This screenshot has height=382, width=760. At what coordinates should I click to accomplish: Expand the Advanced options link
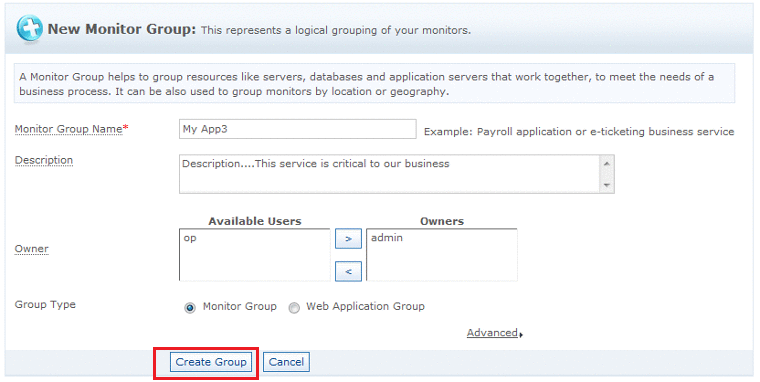click(494, 333)
